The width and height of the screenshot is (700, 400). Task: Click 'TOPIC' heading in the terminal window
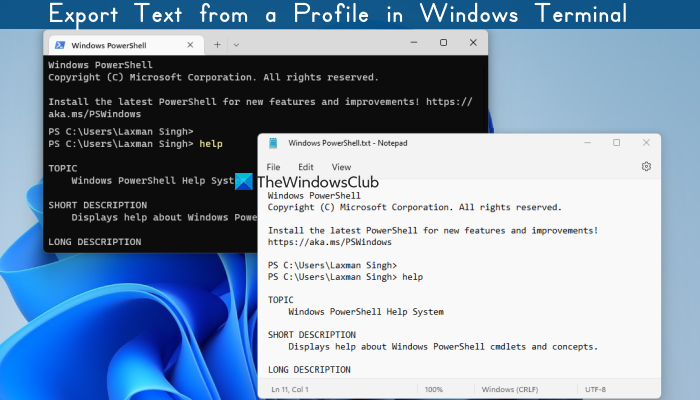tap(62, 168)
